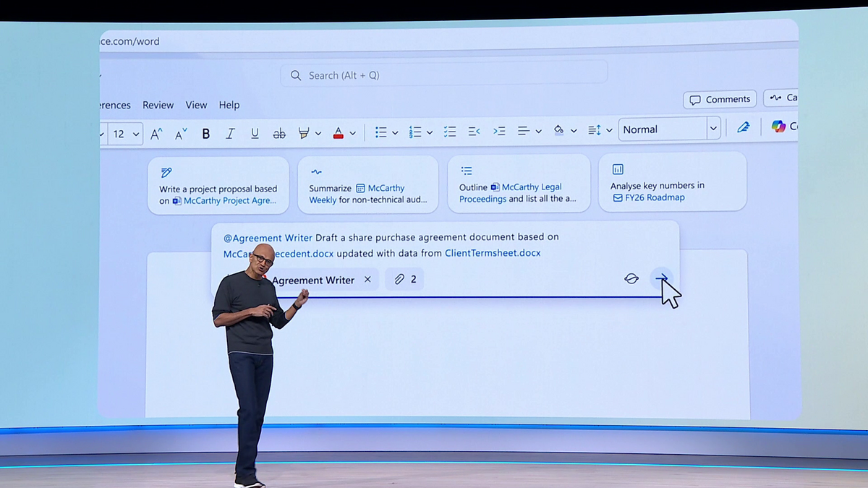Click the checklist icon
The height and width of the screenshot is (488, 868).
(450, 132)
